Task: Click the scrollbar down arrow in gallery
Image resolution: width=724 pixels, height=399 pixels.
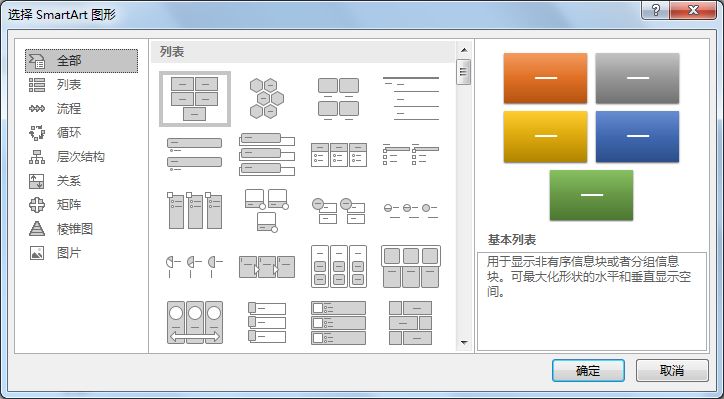Action: 464,343
